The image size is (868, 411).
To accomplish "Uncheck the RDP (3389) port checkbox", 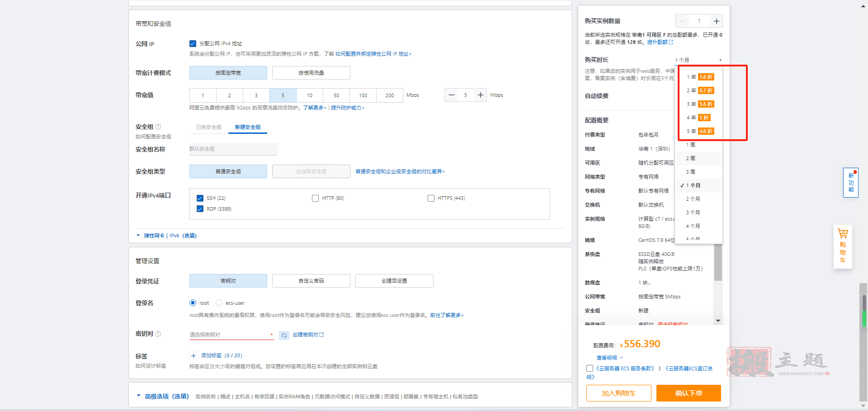I will coord(200,209).
